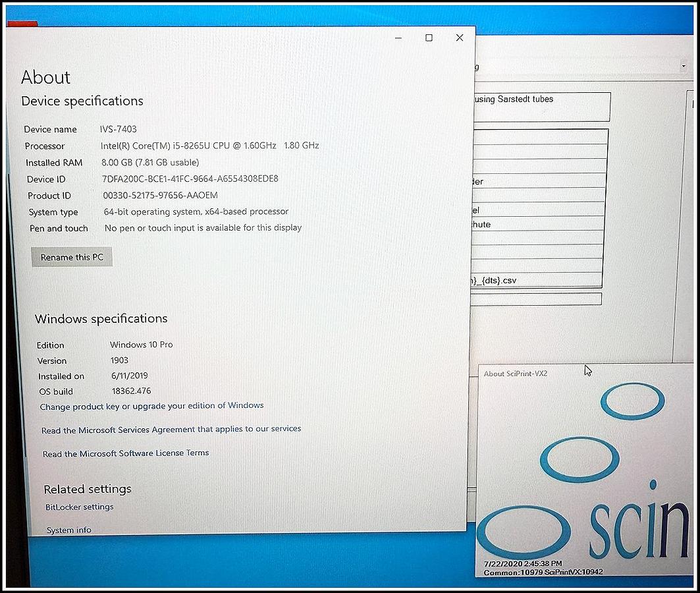This screenshot has width=700, height=593.
Task: Open BitLocker settings
Action: pos(79,507)
